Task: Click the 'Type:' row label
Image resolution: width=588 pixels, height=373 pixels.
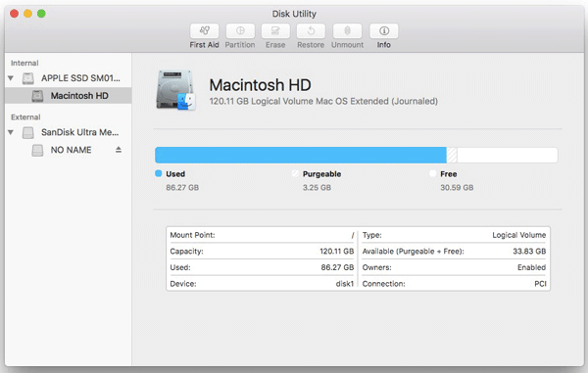Action: point(372,235)
